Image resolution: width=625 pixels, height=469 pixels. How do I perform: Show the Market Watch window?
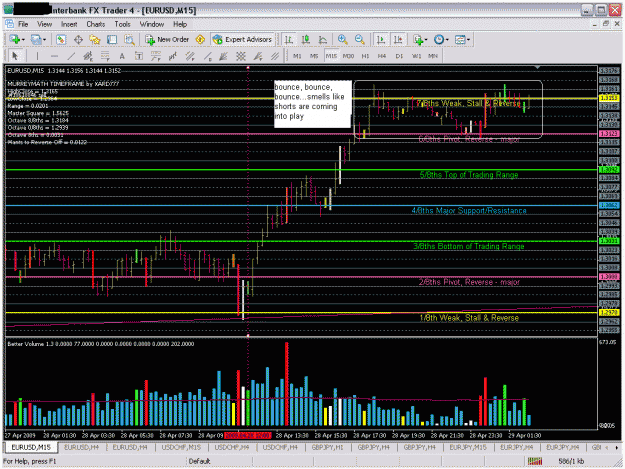61,39
